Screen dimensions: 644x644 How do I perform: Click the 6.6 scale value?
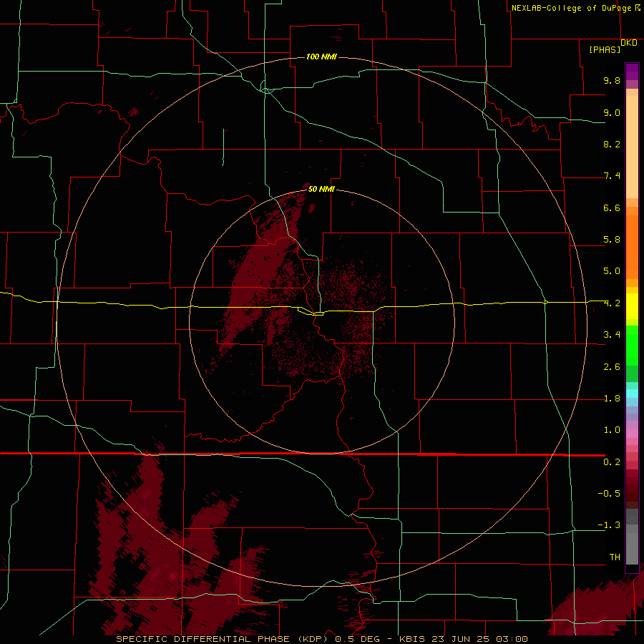[612, 208]
